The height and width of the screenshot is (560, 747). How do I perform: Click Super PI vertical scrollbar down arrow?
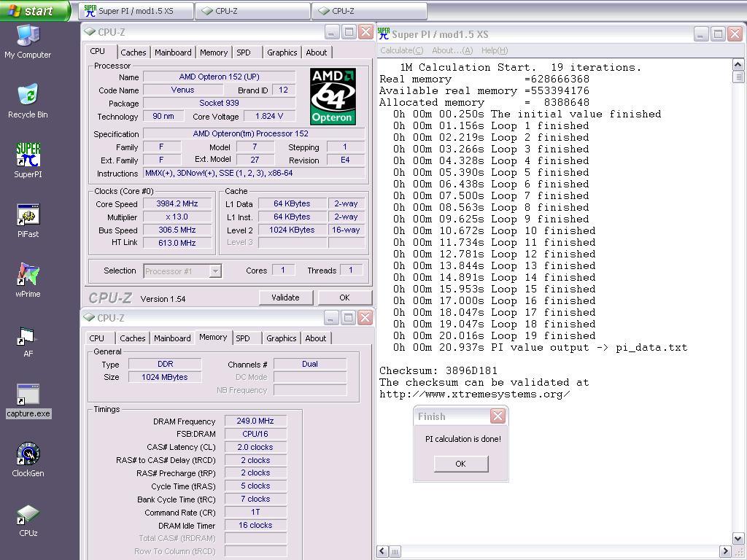[x=738, y=539]
